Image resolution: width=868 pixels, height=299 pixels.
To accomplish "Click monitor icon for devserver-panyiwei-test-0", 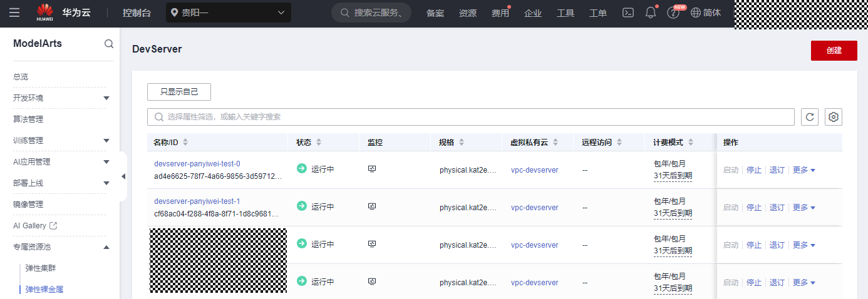I will tap(371, 169).
